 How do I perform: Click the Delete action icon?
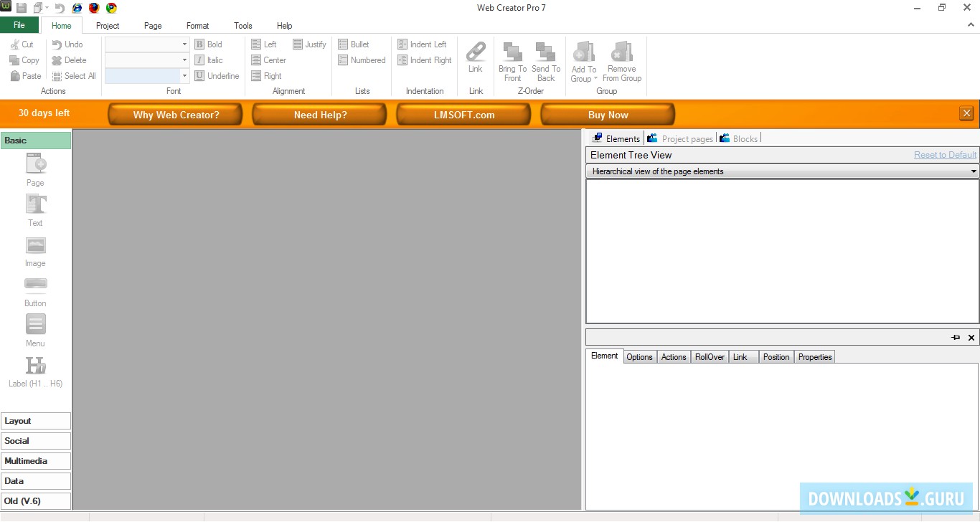57,60
